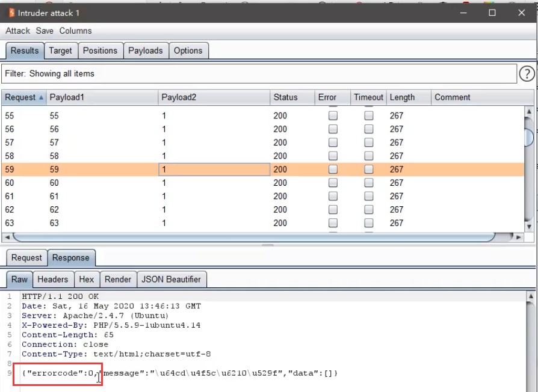Click the help question mark icon
This screenshot has width=538, height=392.
point(527,73)
